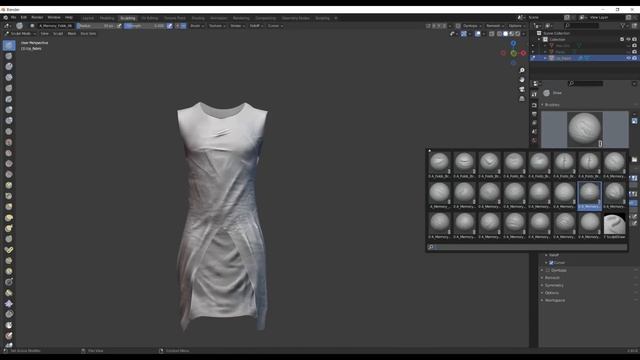Viewport: 640px width, 360px height.
Task: Click the viewport zoom magnifier icon
Action: click(x=522, y=71)
